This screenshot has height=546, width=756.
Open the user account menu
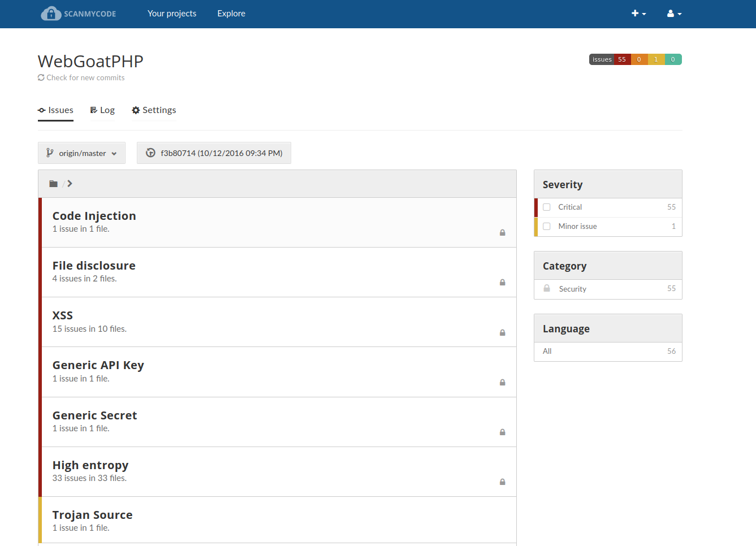click(x=674, y=14)
